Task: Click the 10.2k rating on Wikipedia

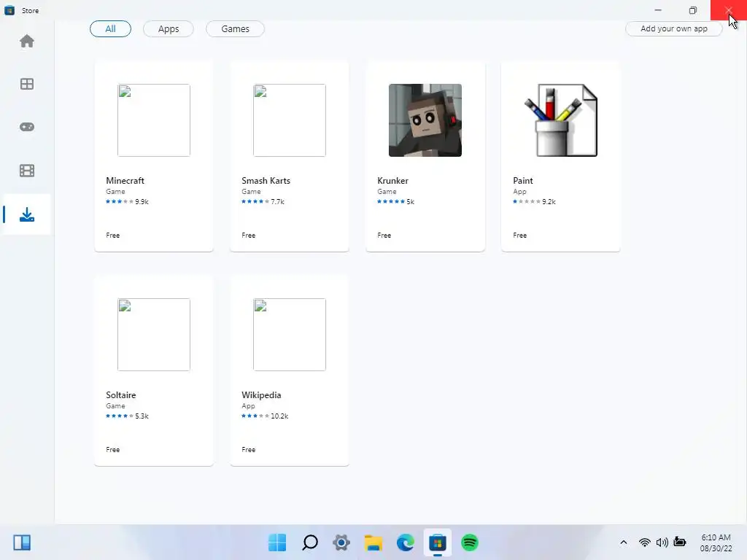Action: tap(279, 416)
